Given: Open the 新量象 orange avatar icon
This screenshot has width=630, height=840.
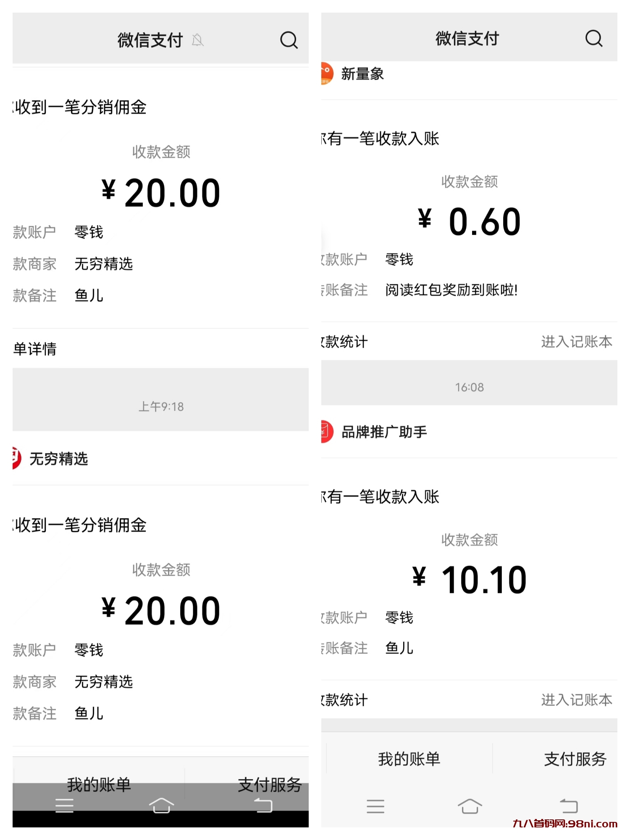Looking at the screenshot, I should (x=326, y=73).
